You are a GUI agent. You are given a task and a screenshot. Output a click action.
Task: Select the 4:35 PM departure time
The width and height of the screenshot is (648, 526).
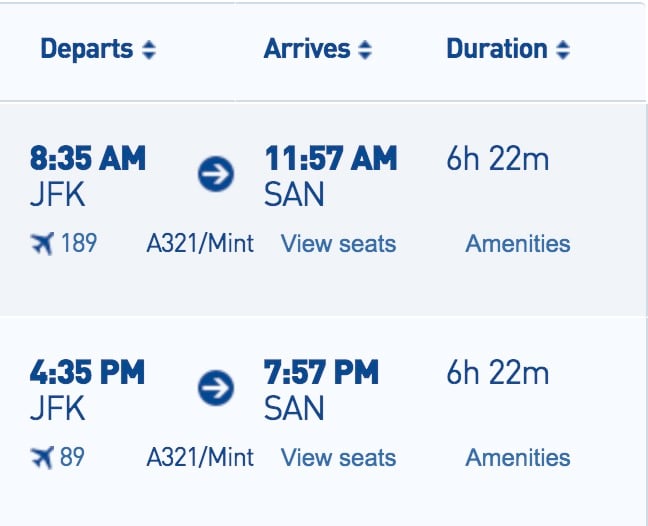point(87,373)
